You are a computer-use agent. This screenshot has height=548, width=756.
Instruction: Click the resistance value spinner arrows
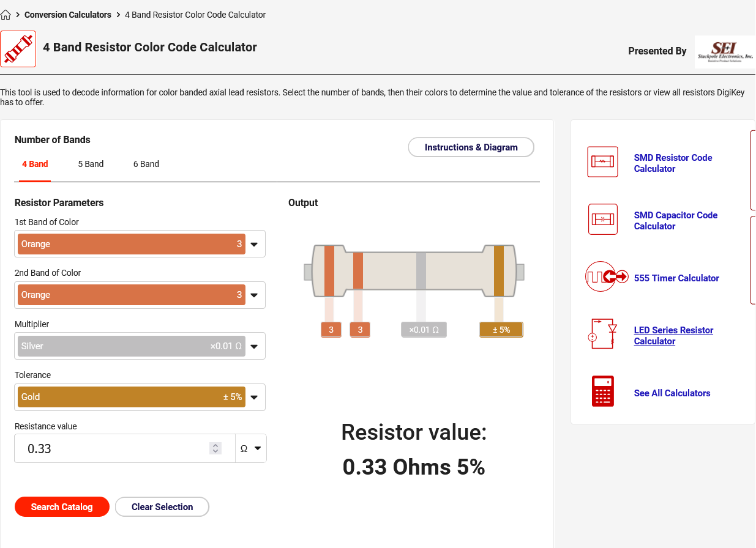click(x=215, y=448)
